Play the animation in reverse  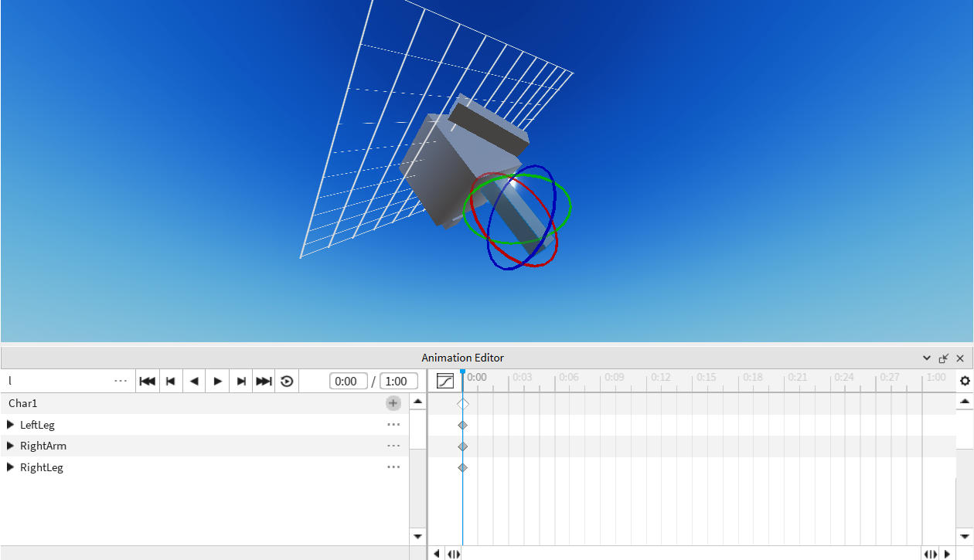(194, 381)
